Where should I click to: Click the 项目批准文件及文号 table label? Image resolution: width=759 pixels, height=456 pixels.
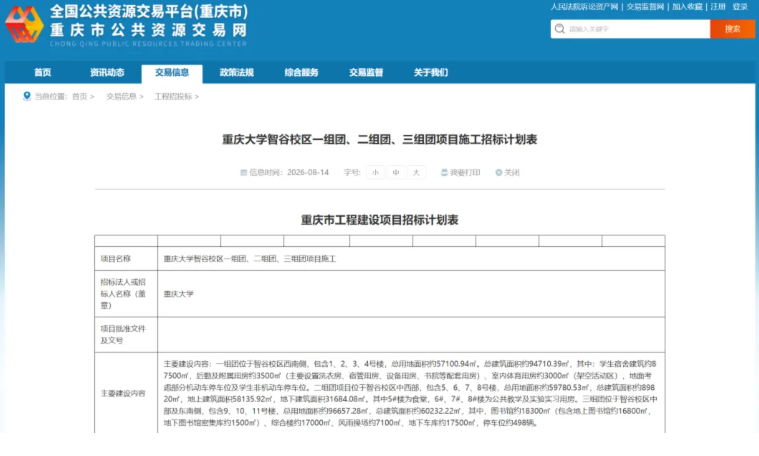[x=123, y=334]
